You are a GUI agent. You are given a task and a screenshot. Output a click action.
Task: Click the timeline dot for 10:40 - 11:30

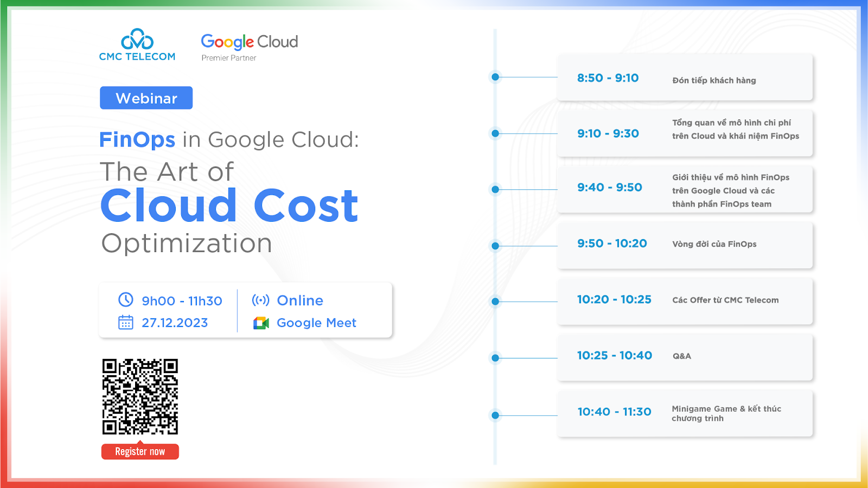tap(495, 415)
